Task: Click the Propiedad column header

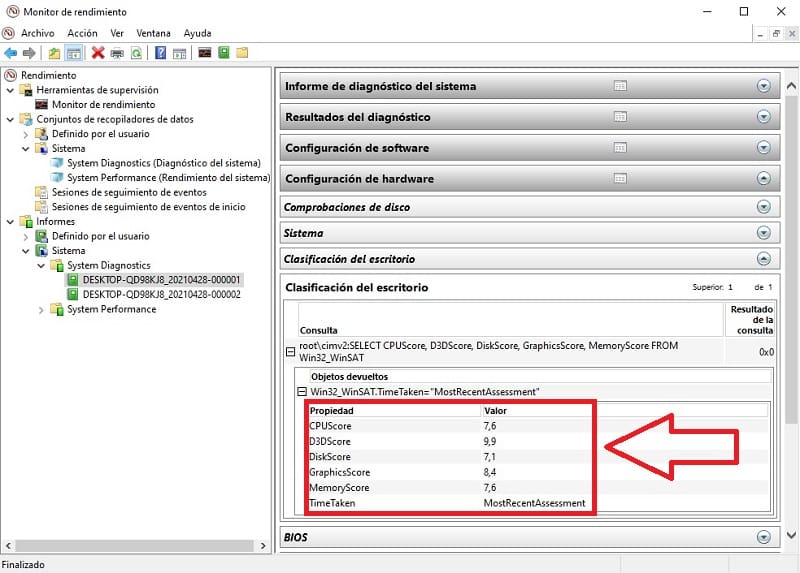Action: click(x=394, y=411)
